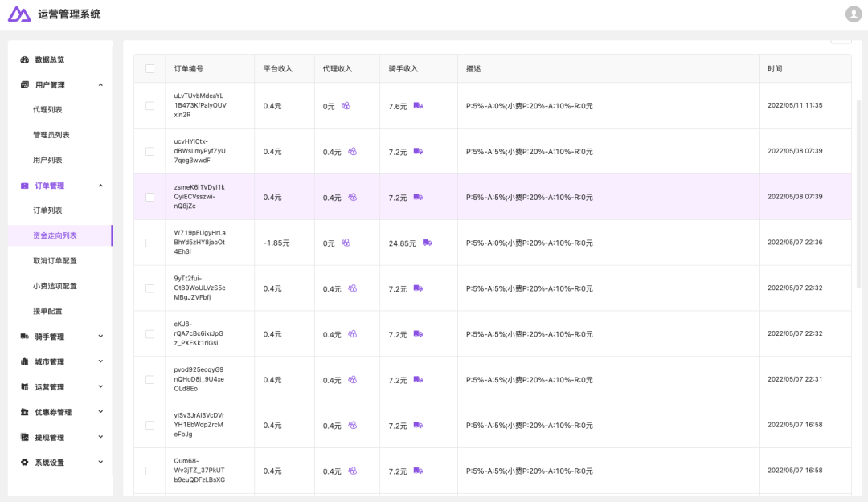Collapse the 用户管理 menu chevron
The image size is (868, 502).
pos(100,85)
